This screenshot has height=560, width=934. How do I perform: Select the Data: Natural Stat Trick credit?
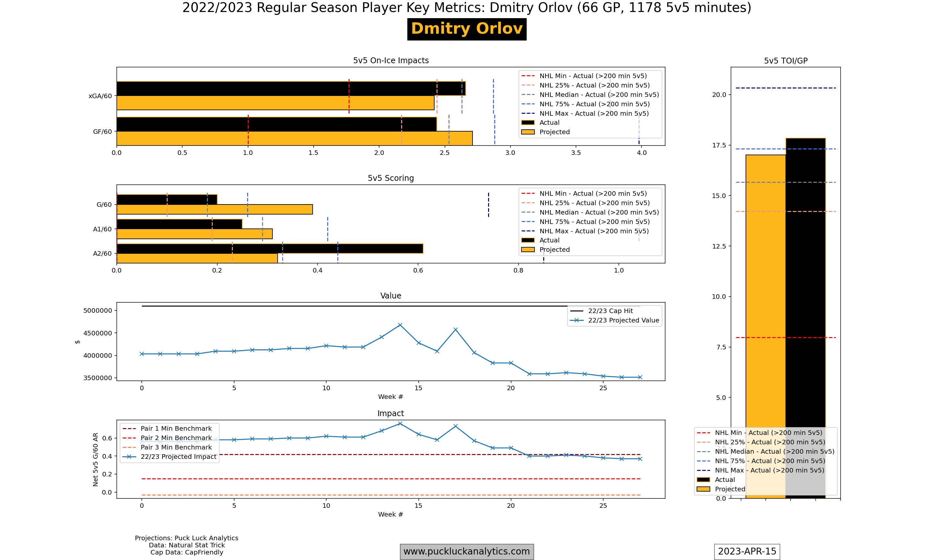tap(186, 545)
